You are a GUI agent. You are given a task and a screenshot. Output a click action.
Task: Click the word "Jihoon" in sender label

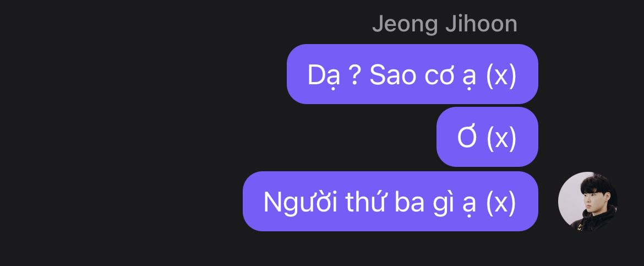click(x=482, y=24)
